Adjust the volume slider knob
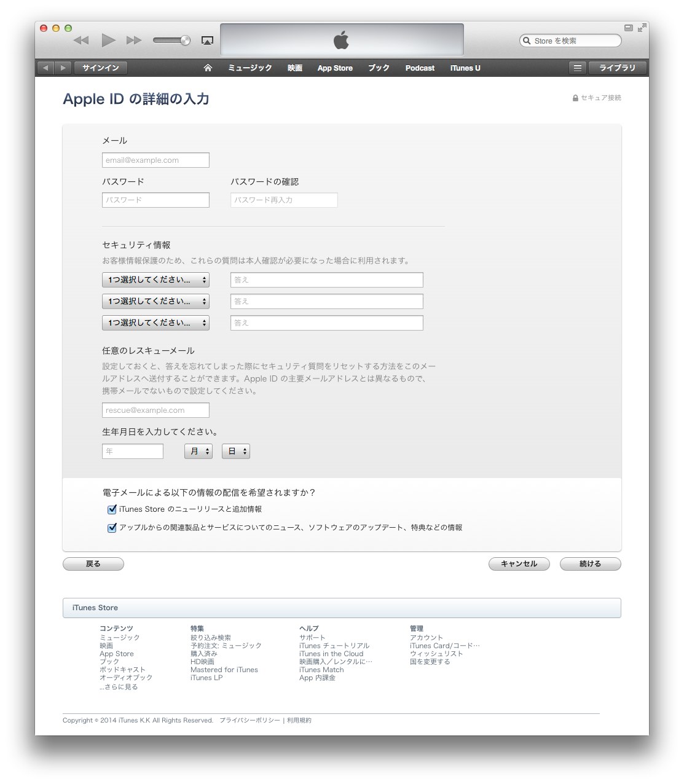The image size is (684, 784). [x=185, y=41]
